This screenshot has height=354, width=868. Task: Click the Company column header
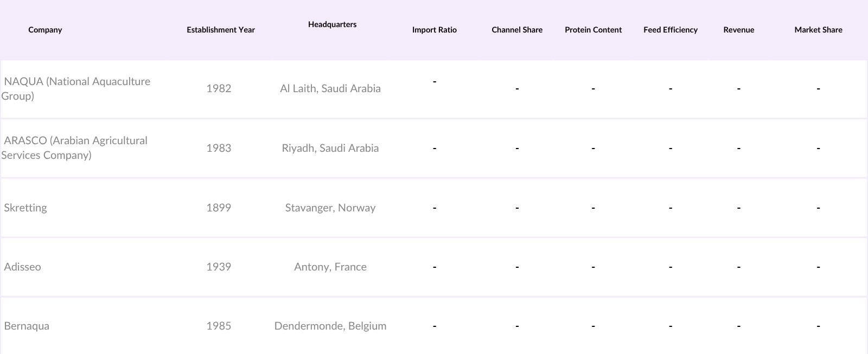45,30
